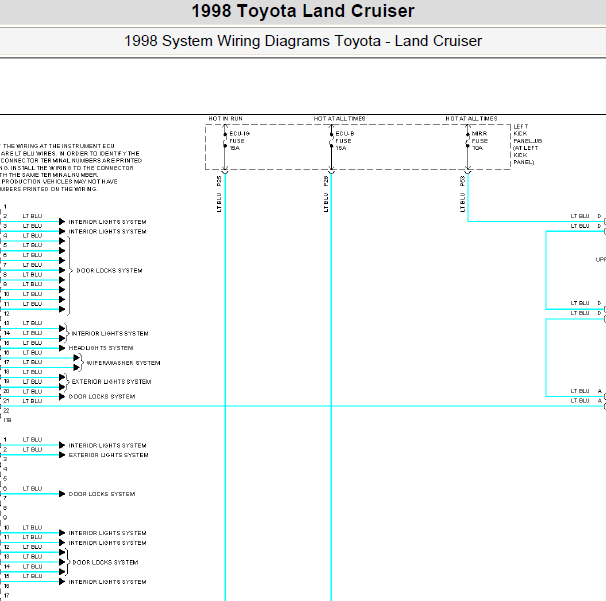Select the note line "PRODUCTION VEHICLES MAY NOT HAVE"
Viewport: 606px width, 601px height.
pyautogui.click(x=60, y=181)
